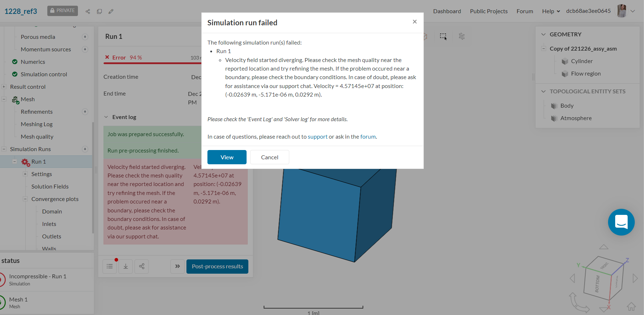Screen dimensions: 644x315
Task: Select the Atmosphere entity set
Action: (x=576, y=118)
